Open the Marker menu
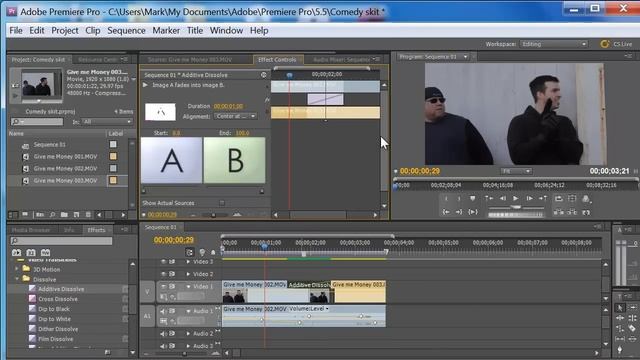Screen dimensions: 640x360 point(166,31)
